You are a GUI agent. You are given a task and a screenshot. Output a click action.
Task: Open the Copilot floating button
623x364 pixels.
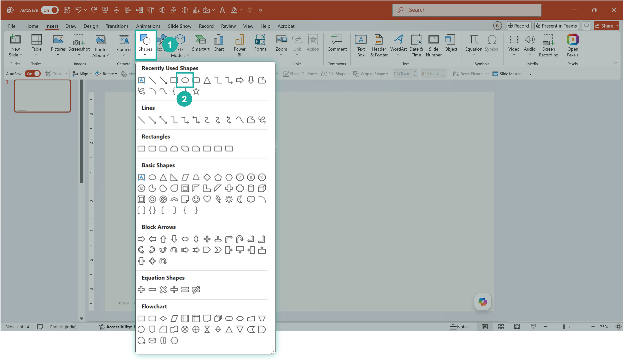(x=482, y=301)
